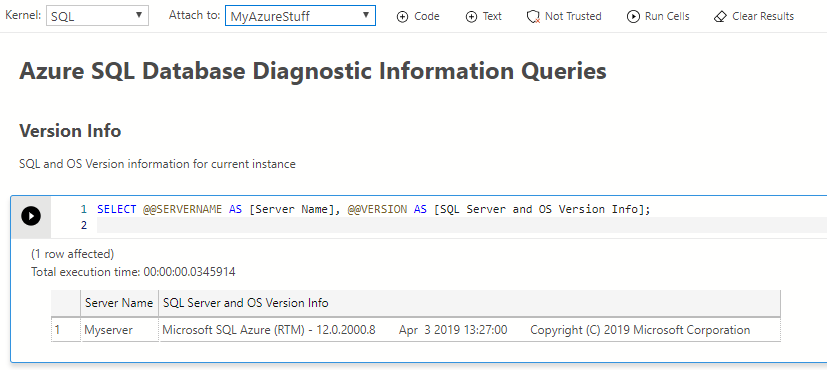Viewport: 827px width, 370px height.
Task: Add a new Code cell
Action: [418, 16]
